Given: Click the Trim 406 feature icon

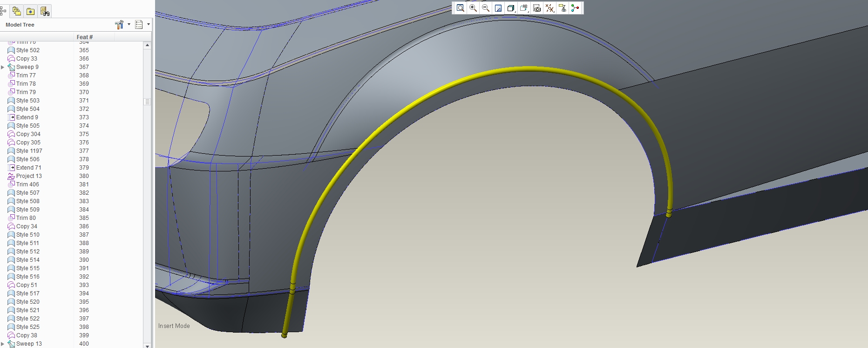Looking at the screenshot, I should [x=11, y=184].
